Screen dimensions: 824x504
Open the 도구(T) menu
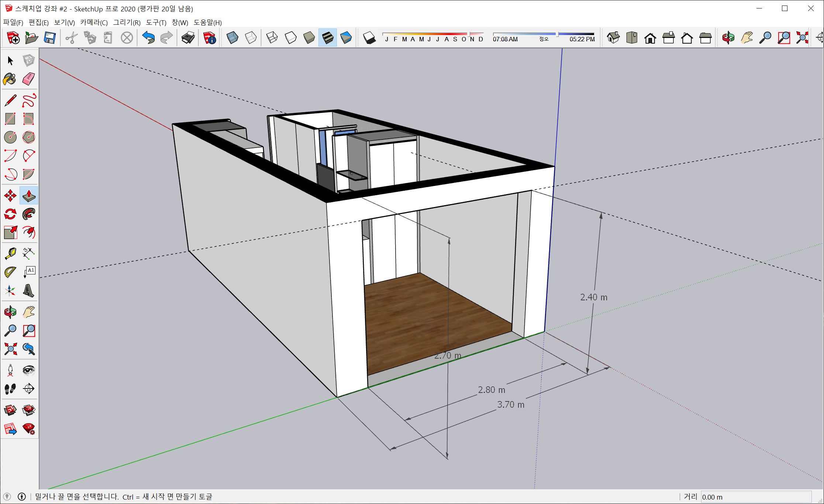point(156,23)
